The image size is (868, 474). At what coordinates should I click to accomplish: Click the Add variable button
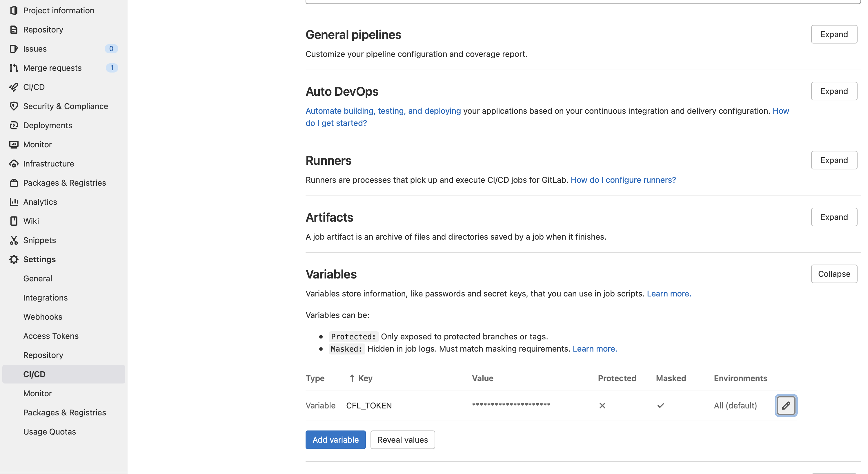(335, 439)
